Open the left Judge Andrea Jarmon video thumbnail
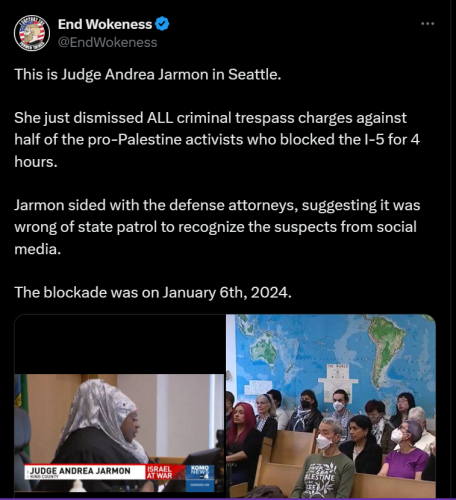The height and width of the screenshot is (500, 456). 119,406
